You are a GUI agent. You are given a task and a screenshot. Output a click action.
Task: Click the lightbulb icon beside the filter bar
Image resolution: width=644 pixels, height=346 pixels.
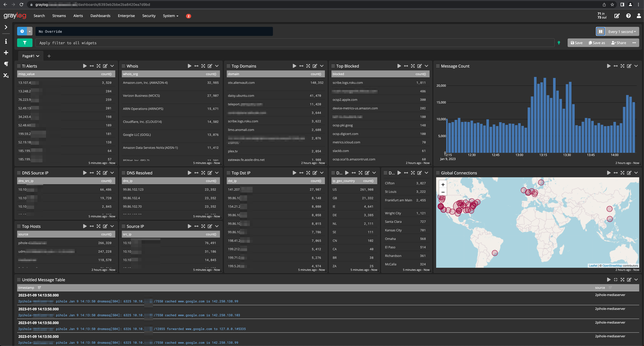click(559, 43)
